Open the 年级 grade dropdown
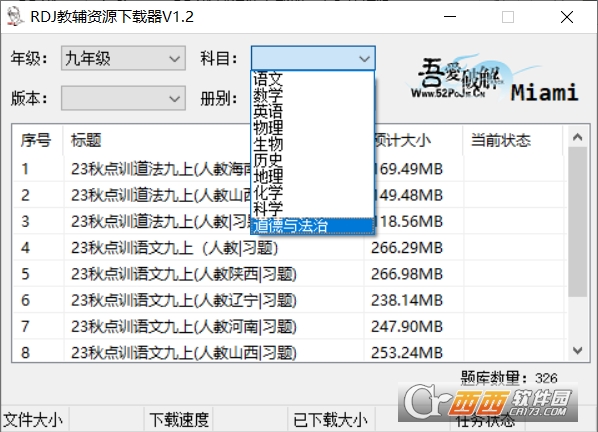 (123, 58)
